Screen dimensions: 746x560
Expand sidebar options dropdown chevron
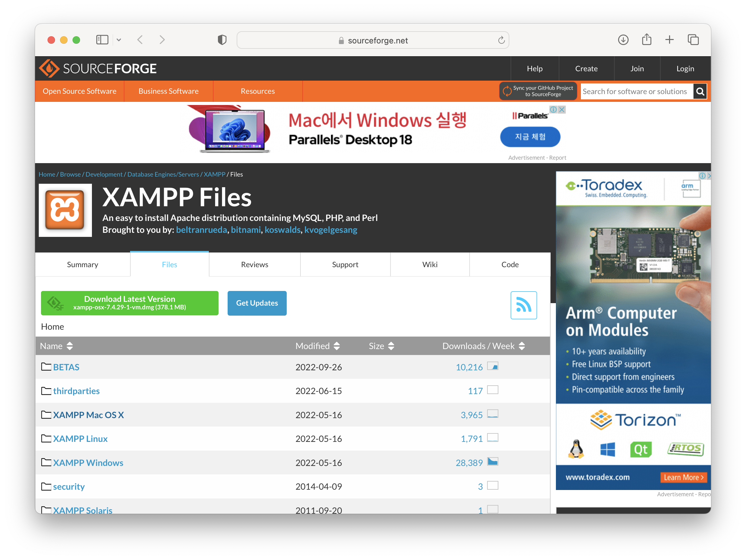point(119,40)
